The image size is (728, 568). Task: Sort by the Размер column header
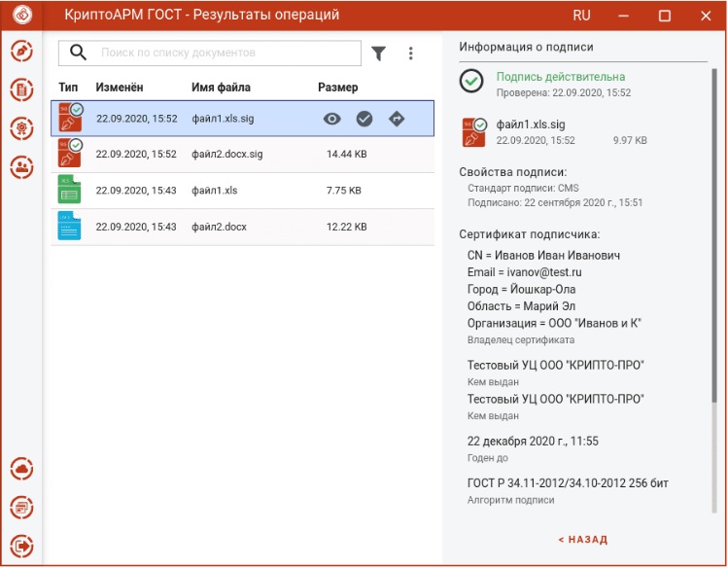tap(338, 88)
